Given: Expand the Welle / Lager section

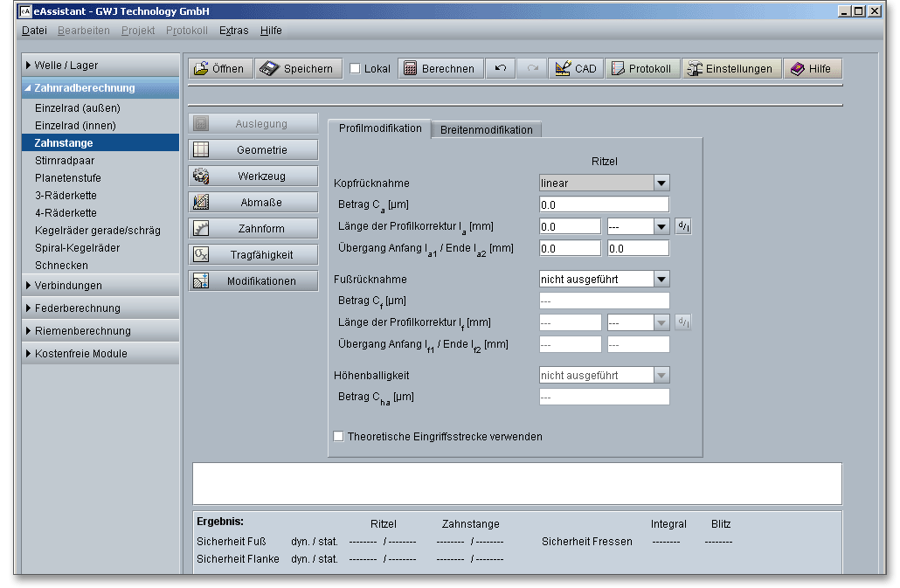Looking at the screenshot, I should point(100,66).
